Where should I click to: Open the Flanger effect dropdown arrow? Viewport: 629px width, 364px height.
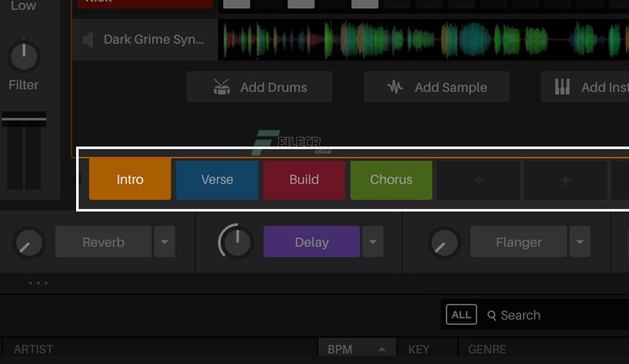point(580,241)
